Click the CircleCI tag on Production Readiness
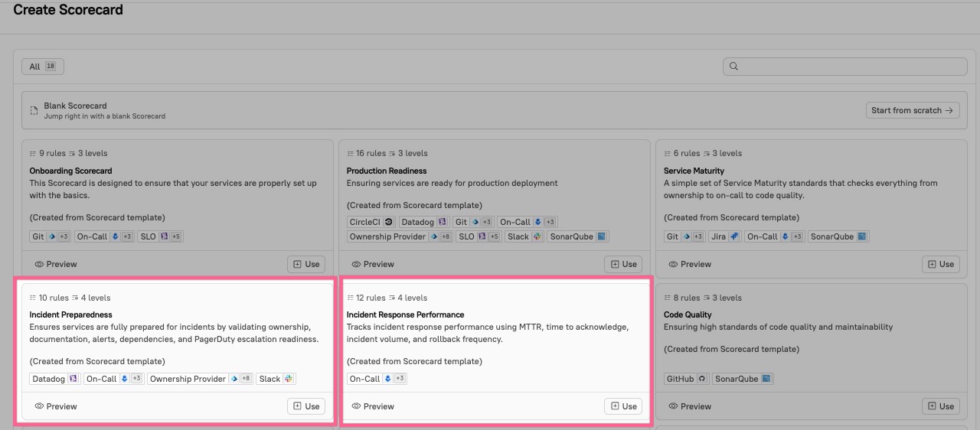Image resolution: width=980 pixels, height=430 pixels. pos(371,222)
